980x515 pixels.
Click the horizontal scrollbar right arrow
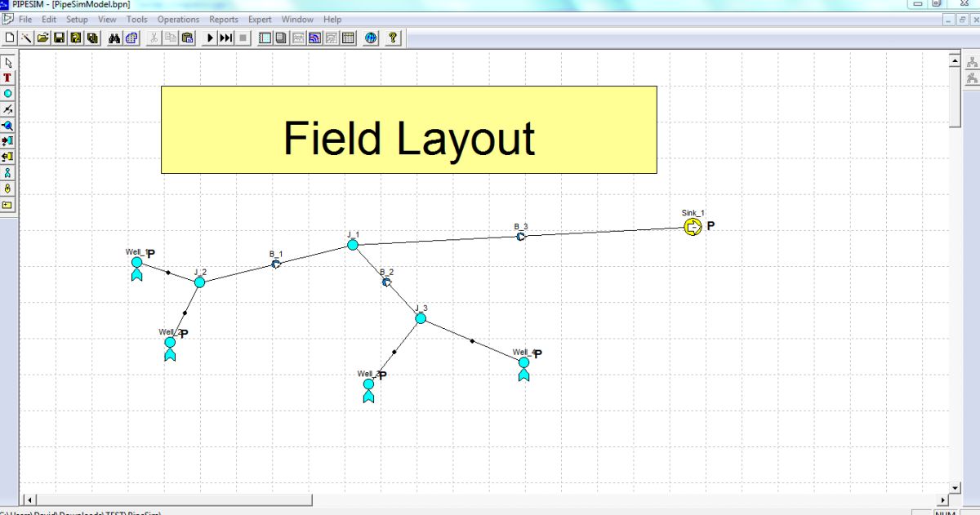click(943, 499)
